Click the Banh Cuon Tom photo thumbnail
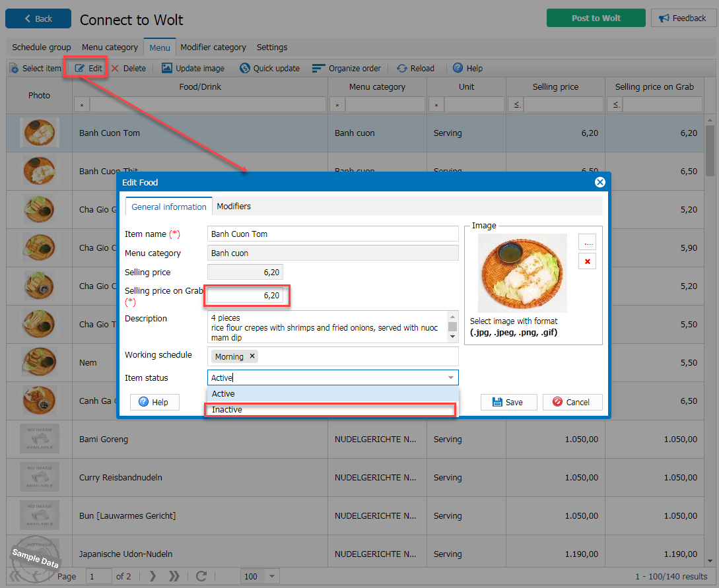 [x=40, y=133]
